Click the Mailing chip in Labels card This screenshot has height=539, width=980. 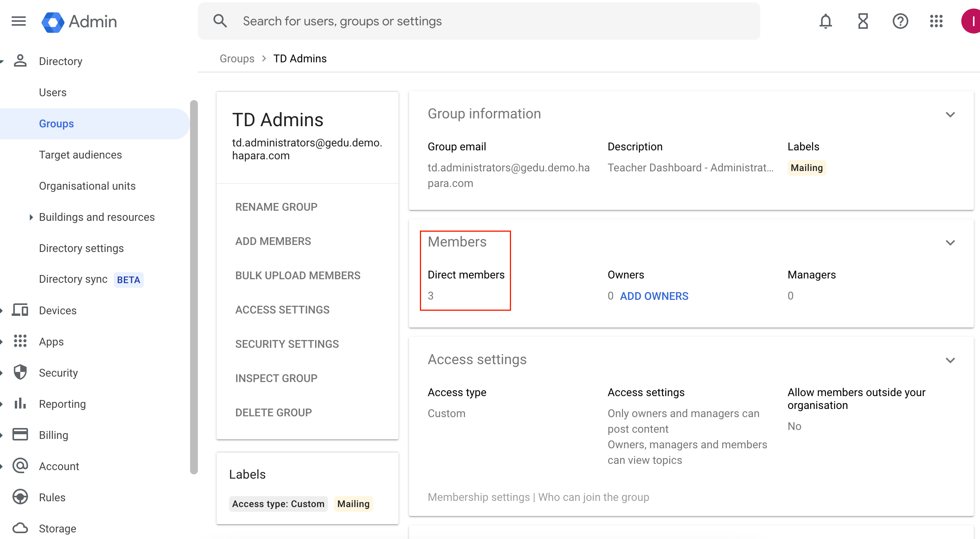[353, 504]
